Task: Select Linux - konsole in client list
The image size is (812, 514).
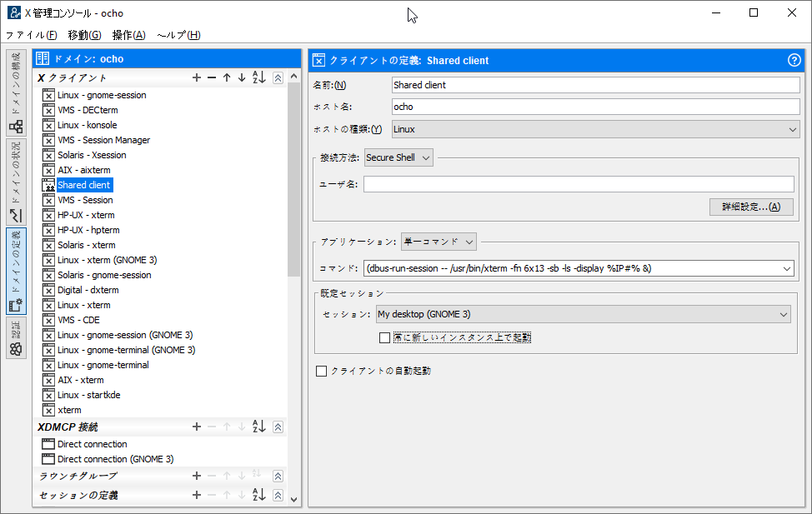Action: 87,125
